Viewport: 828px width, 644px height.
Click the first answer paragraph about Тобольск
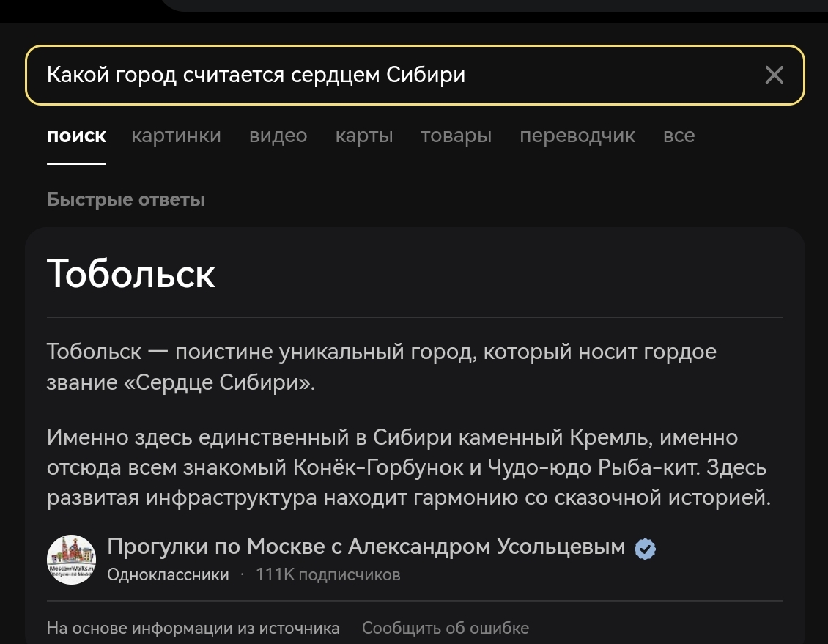pos(381,366)
